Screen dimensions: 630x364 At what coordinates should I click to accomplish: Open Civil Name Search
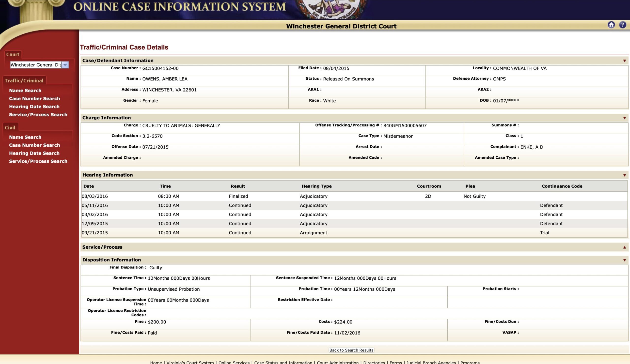(x=25, y=137)
